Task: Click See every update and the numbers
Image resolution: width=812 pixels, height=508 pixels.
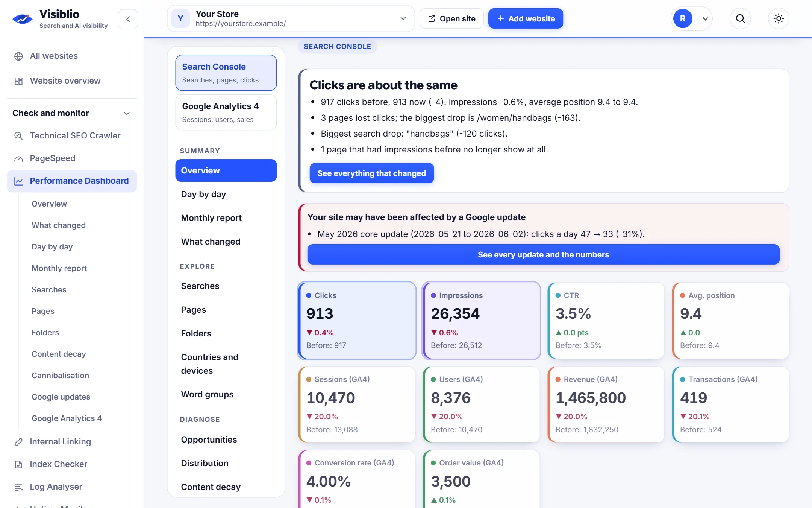Action: [543, 254]
